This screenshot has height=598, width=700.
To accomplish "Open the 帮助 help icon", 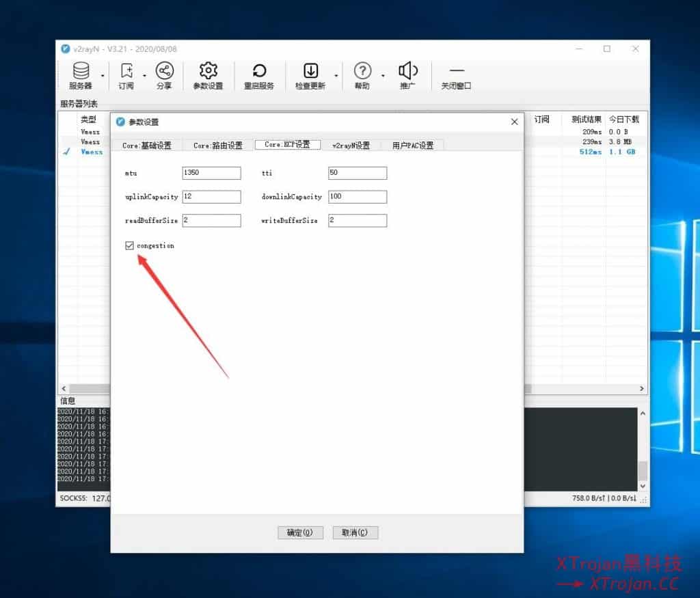I will (362, 70).
